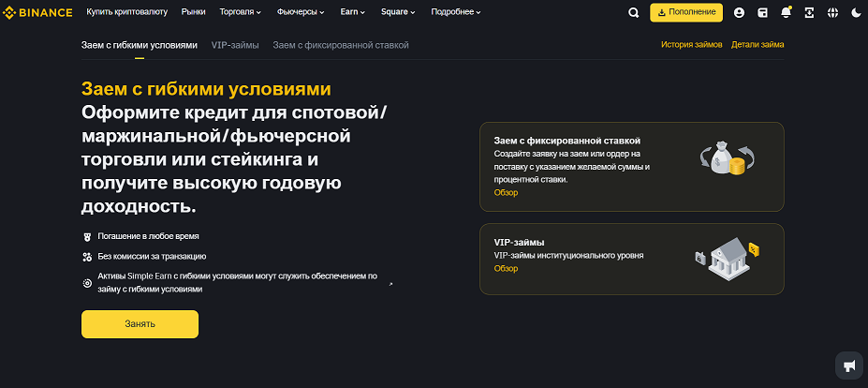Expand the Earn dropdown menu

coord(353,12)
